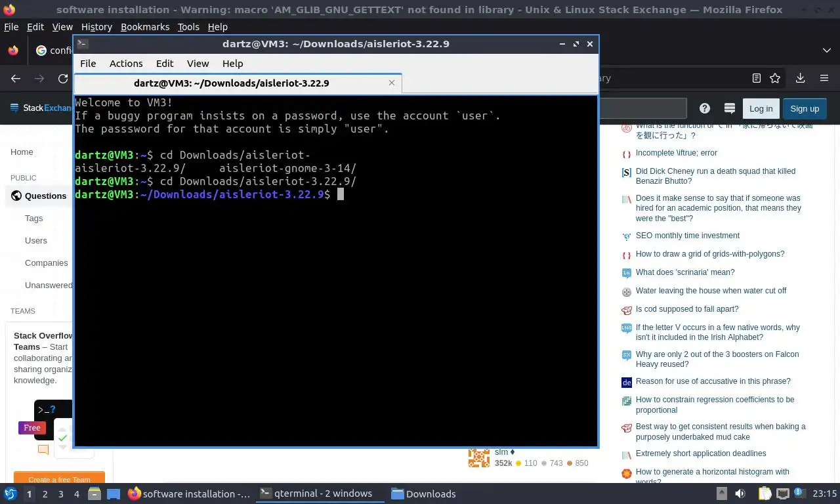Open the qterminal Help menu

pos(232,64)
